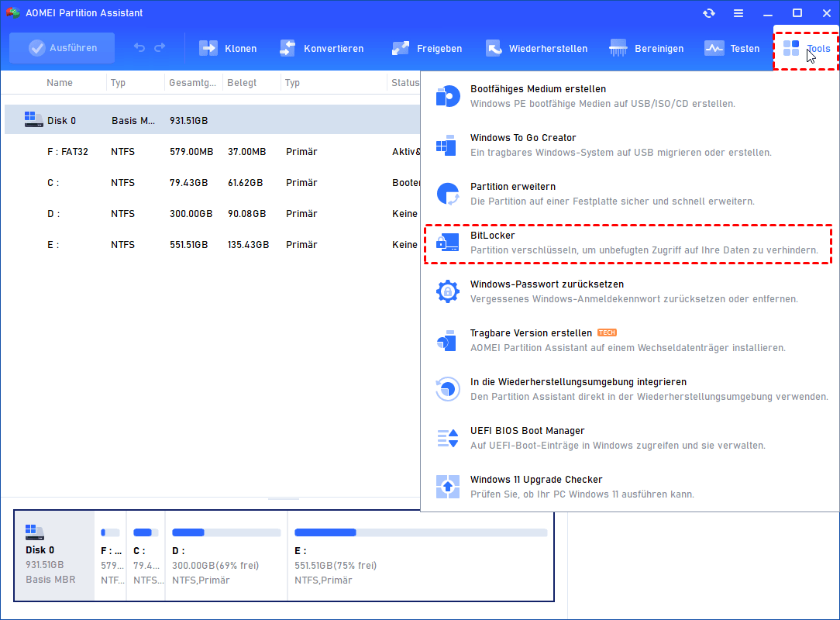Open the Konvertieren toolbar menu

(x=322, y=48)
